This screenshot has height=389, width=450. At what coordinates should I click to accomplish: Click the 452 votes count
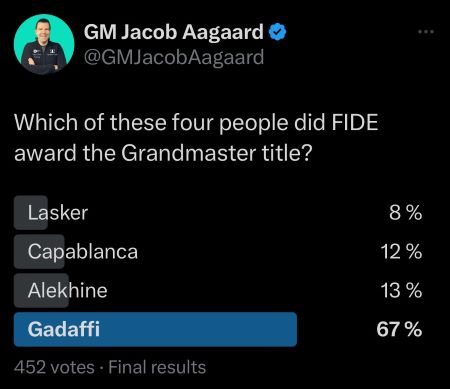pos(54,367)
